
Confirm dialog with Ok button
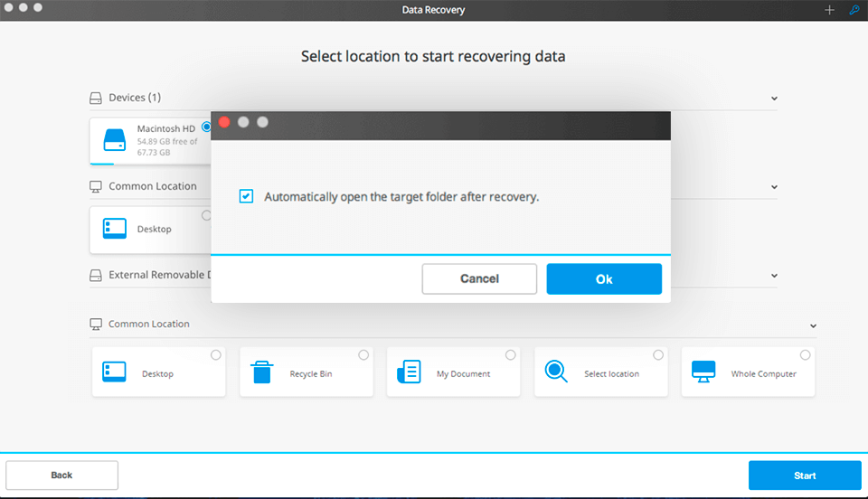click(604, 278)
